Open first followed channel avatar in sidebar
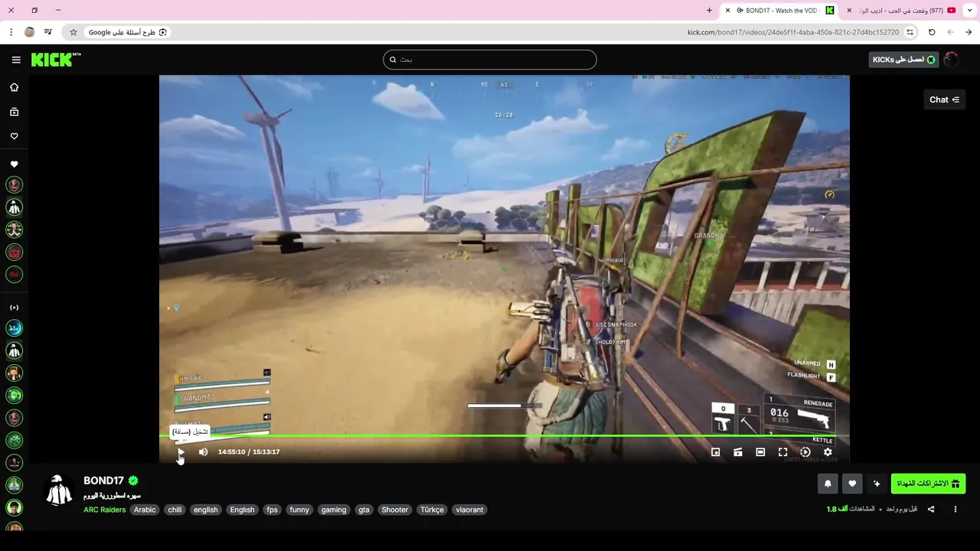This screenshot has width=980, height=551. (x=14, y=184)
